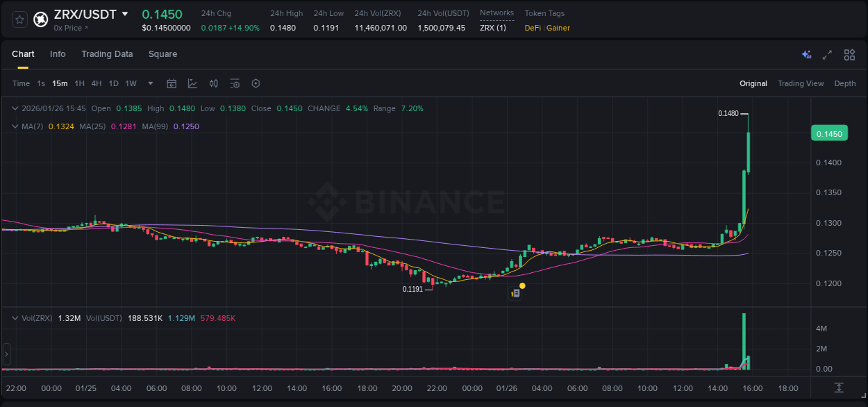Viewport: 868px width, 407px height.
Task: Expand the chart to fullscreen
Action: point(827,54)
